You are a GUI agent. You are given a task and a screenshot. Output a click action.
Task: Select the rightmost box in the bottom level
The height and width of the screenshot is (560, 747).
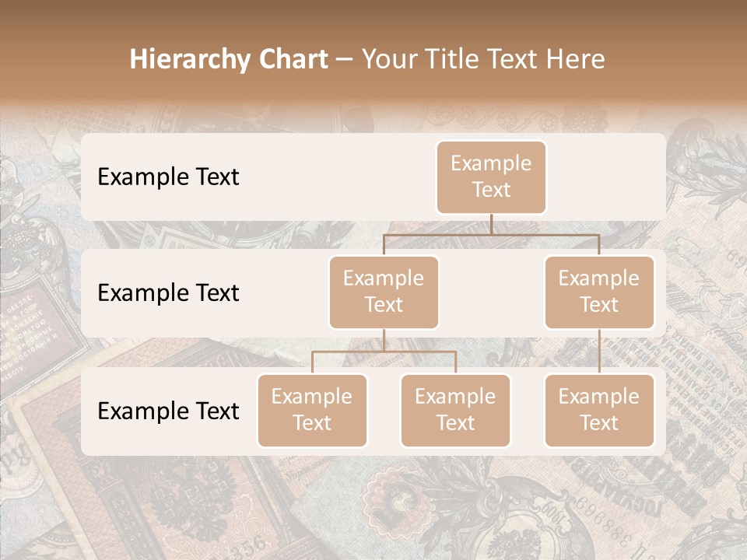pos(599,410)
